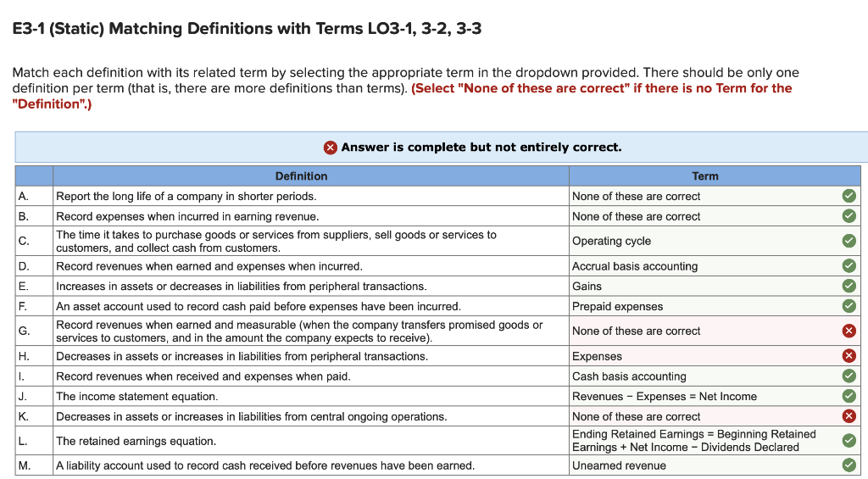Click the 'Answer is complete but not entirely correct' message

point(481,148)
